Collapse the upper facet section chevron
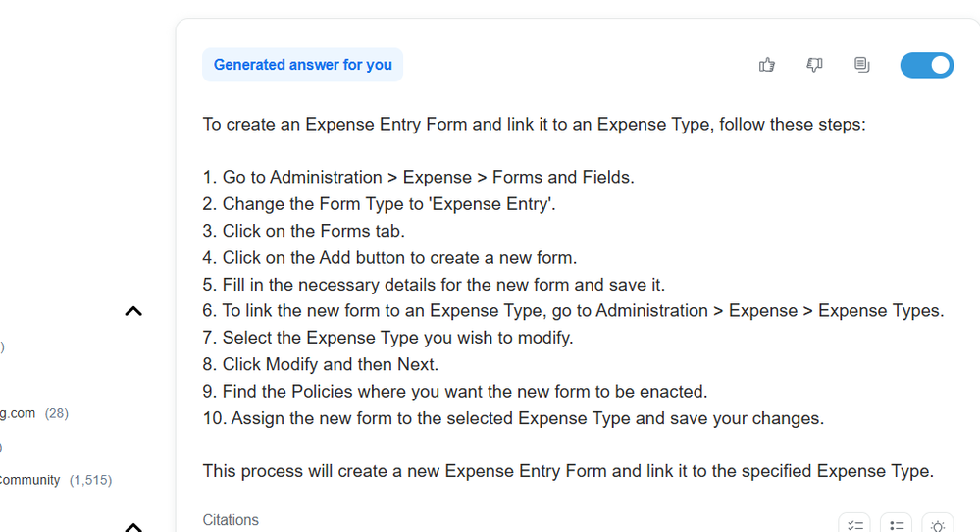Image resolution: width=980 pixels, height=532 pixels. tap(133, 311)
